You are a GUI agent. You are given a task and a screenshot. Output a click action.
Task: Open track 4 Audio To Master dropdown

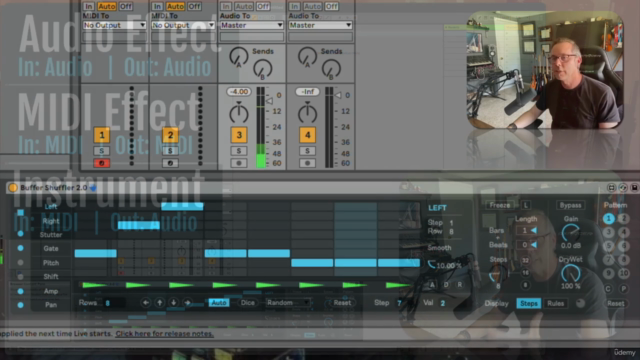tap(320, 25)
